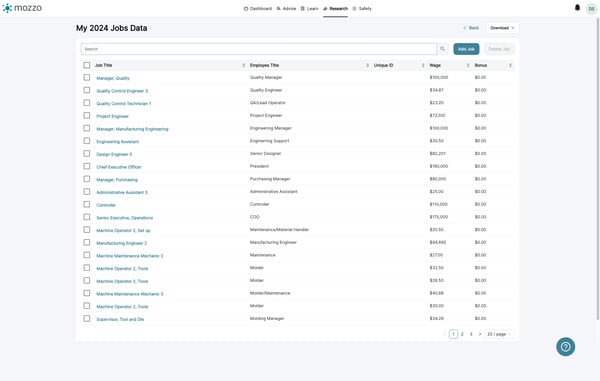This screenshot has height=381, width=600.
Task: Sort by the Bonus column icon
Action: (x=510, y=65)
